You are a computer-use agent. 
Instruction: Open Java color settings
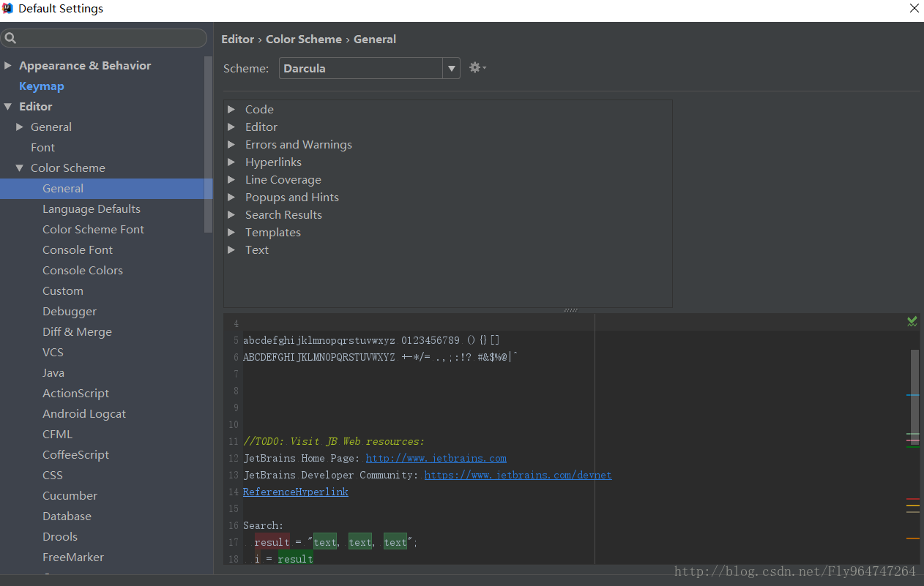[53, 372]
